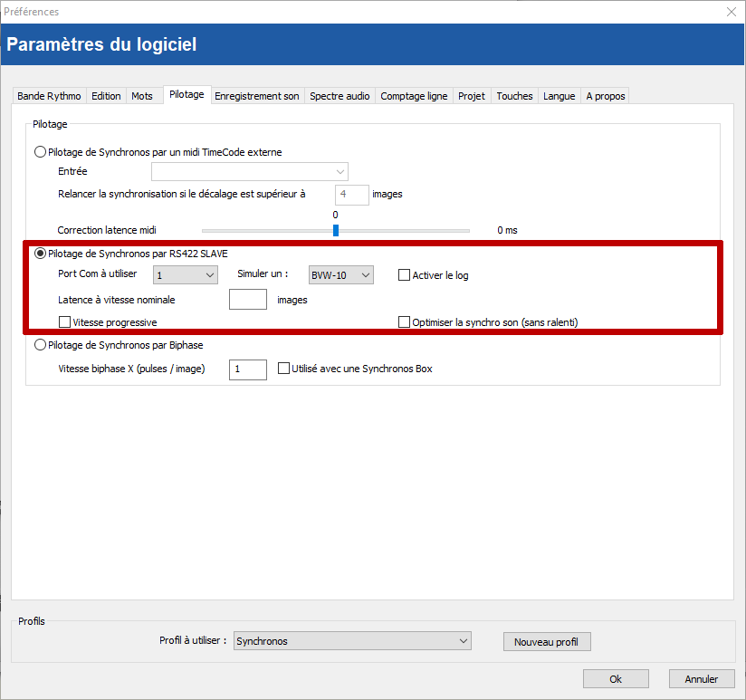Open the Enregistrement son tab
Screen dimensions: 746x700
tap(257, 96)
